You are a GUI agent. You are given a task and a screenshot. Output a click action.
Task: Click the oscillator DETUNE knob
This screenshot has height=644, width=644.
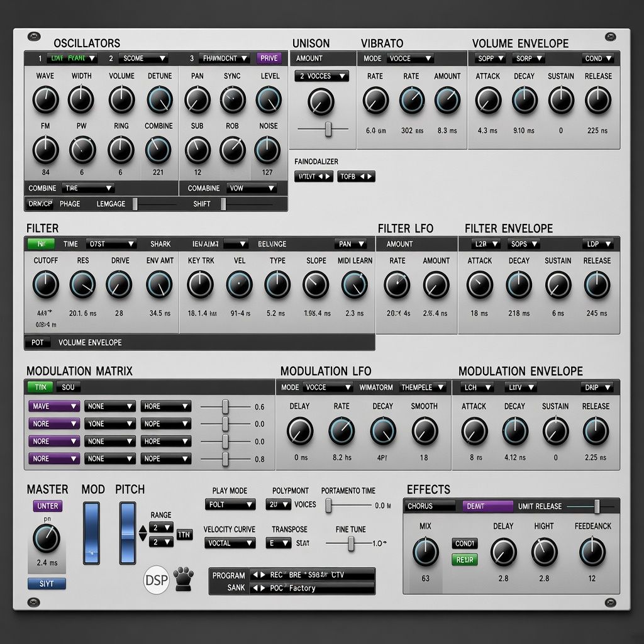[x=159, y=99]
